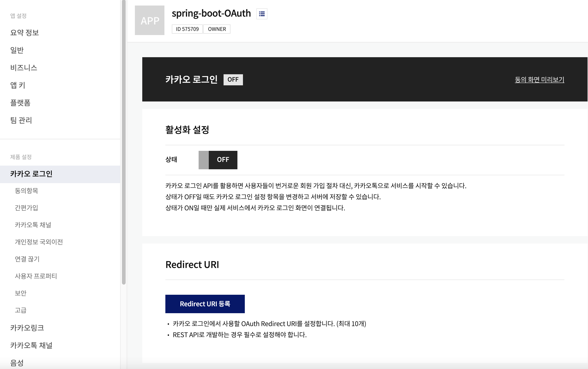
Task: Open the 동의 화면 미리보기 link
Action: 539,80
